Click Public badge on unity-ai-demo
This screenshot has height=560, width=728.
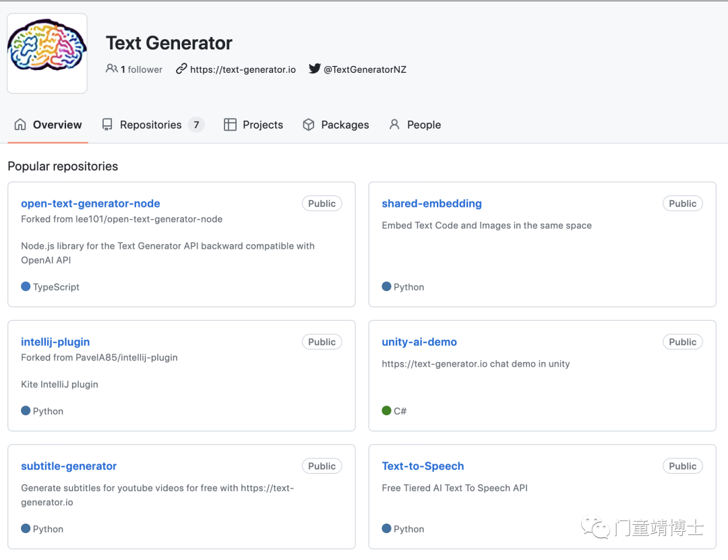(x=682, y=342)
